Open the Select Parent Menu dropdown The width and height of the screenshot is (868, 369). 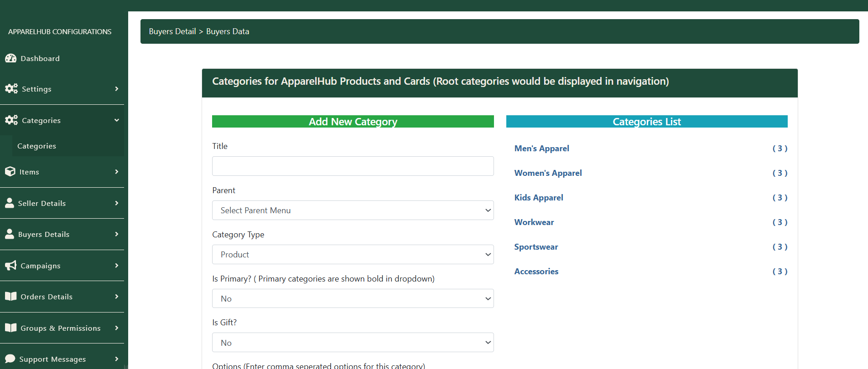[x=353, y=210]
